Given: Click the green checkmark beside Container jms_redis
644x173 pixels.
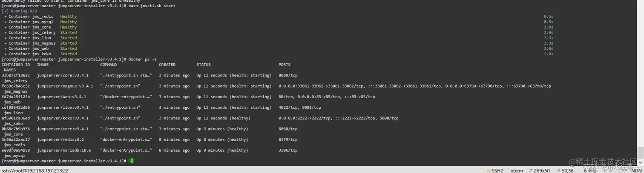Looking at the screenshot, I should [x=6, y=17].
